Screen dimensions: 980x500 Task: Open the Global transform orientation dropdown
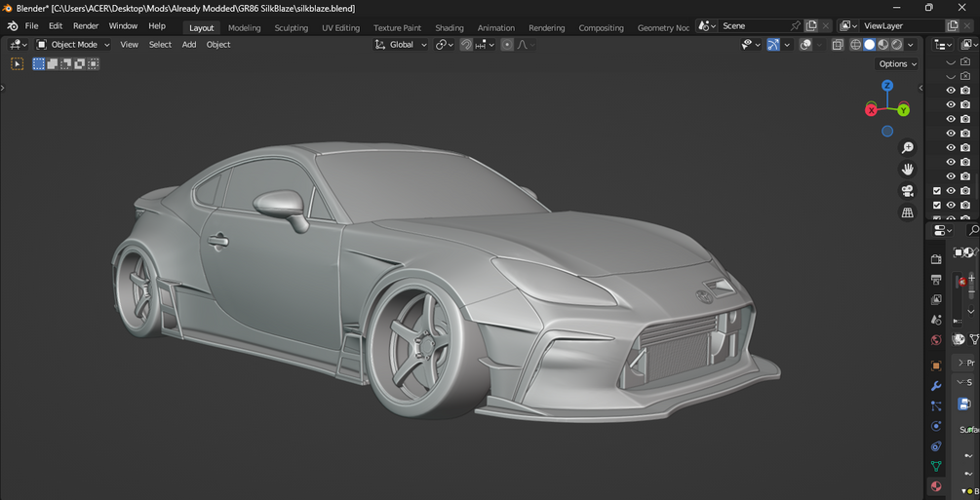401,45
